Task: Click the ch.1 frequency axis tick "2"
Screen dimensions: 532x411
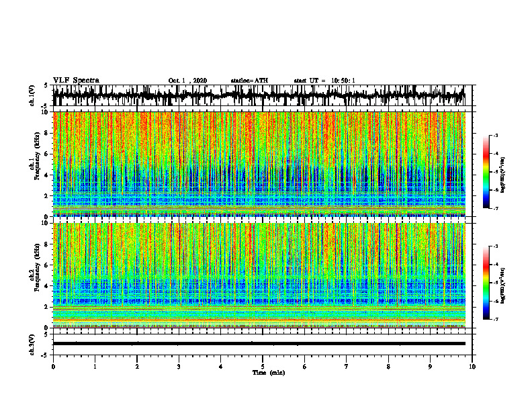Action: click(x=47, y=195)
